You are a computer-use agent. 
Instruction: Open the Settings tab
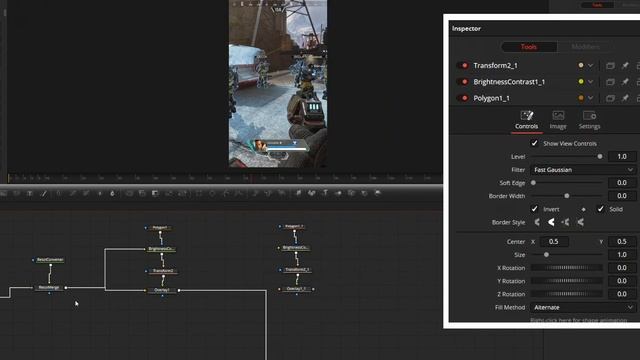pos(589,120)
